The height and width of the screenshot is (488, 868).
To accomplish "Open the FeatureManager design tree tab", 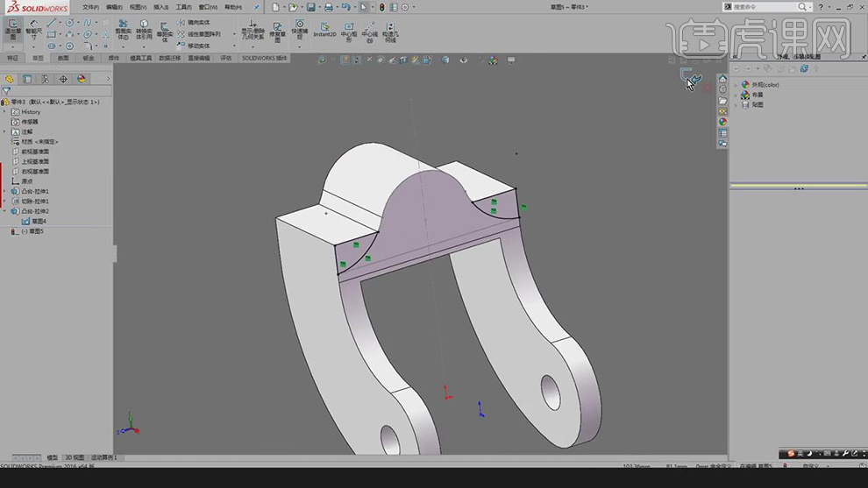I will pyautogui.click(x=9, y=79).
